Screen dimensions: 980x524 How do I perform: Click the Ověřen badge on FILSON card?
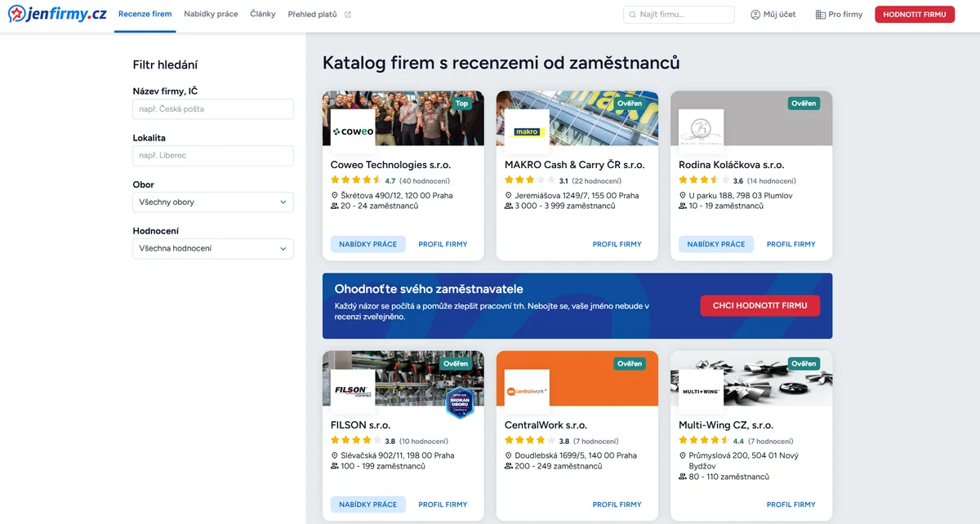point(456,364)
